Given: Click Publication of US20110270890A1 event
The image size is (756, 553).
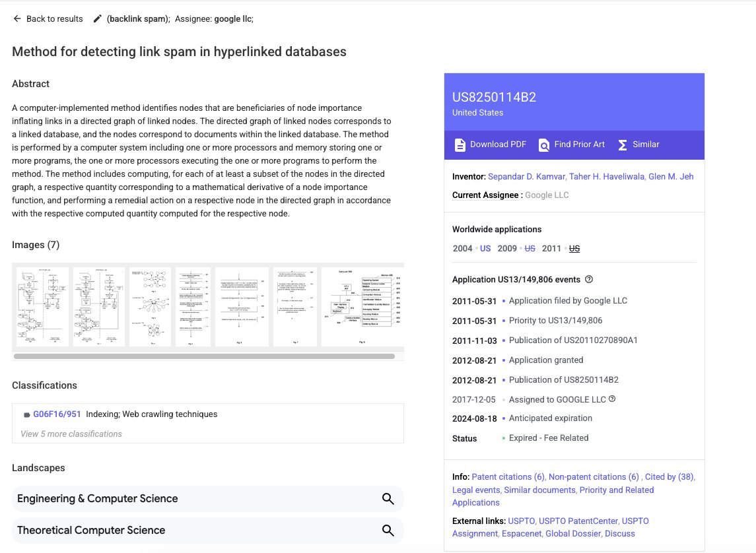Looking at the screenshot, I should (573, 340).
